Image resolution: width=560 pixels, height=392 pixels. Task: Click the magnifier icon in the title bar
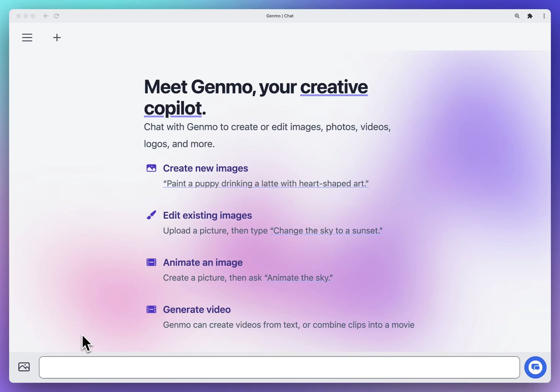pos(517,16)
